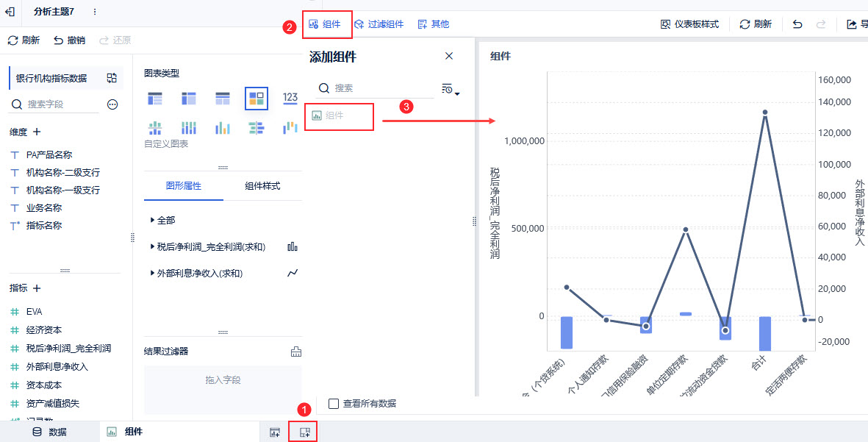Click the export icon at top-right

point(852,24)
